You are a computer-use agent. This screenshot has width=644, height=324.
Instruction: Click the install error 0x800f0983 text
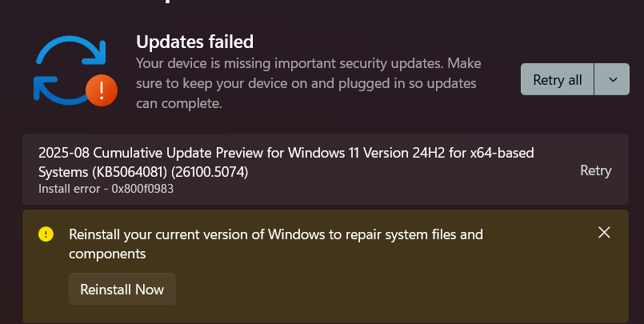click(x=106, y=190)
